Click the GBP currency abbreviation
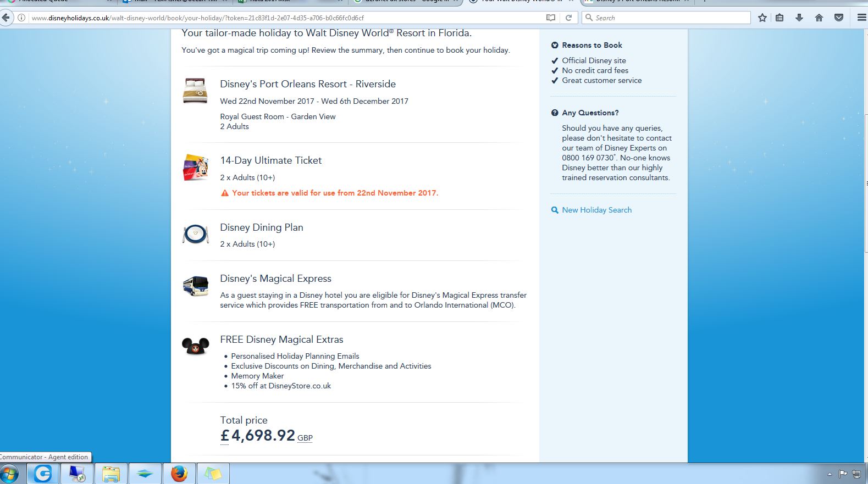Image resolution: width=868 pixels, height=484 pixels. (x=305, y=438)
